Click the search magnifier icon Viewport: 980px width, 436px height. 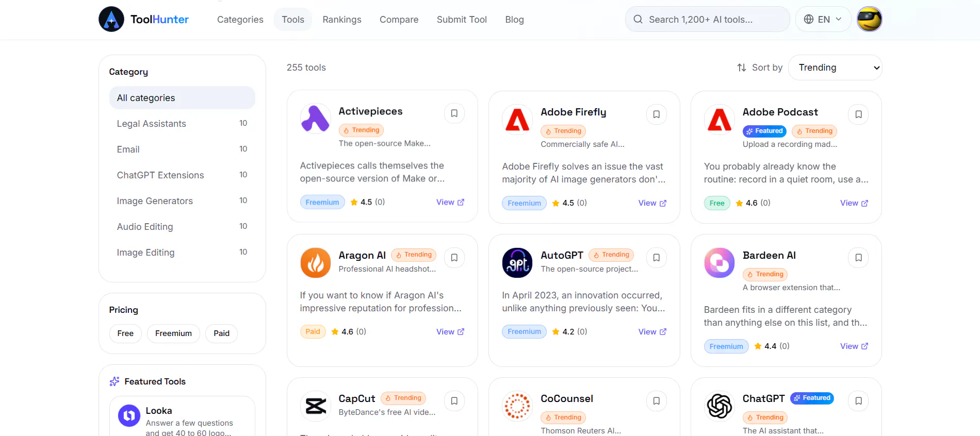point(638,19)
